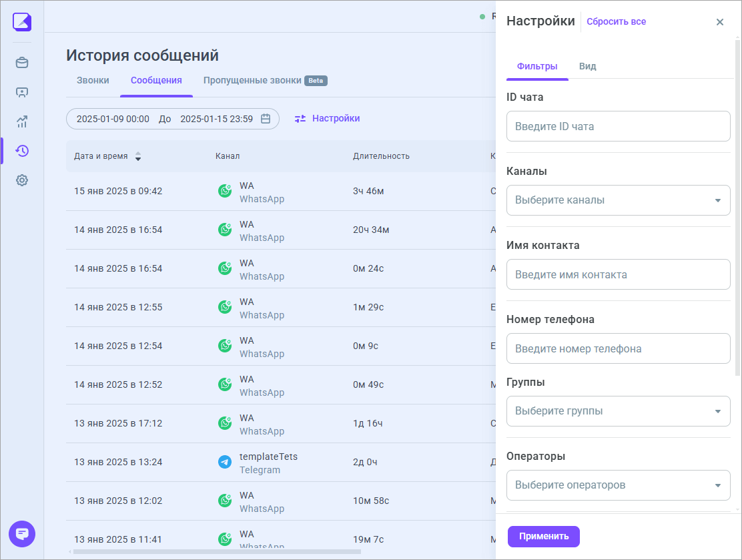The image size is (742, 560).
Task: Click WhatsApp icon in 14 янв 12:55 row
Action: [x=225, y=307]
